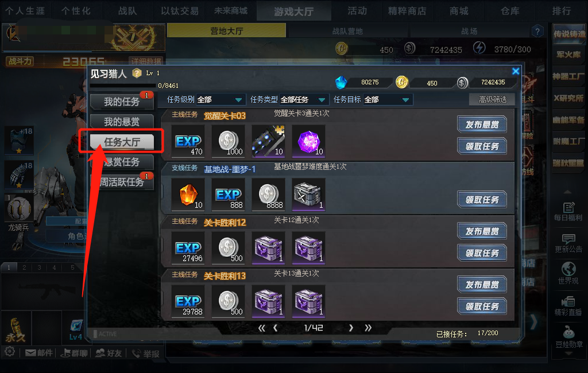This screenshot has height=373, width=588.
Task: Switch to the 战队营地 tab
Action: coord(347,31)
